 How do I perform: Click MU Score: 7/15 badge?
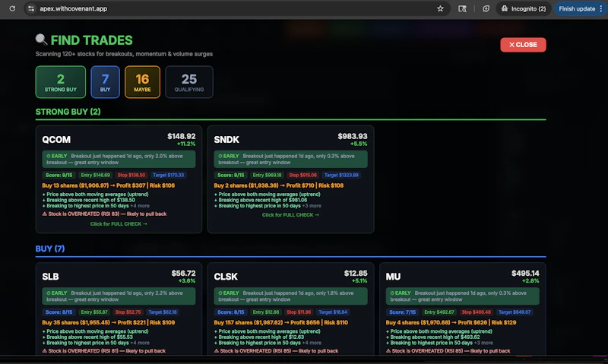pos(403,312)
